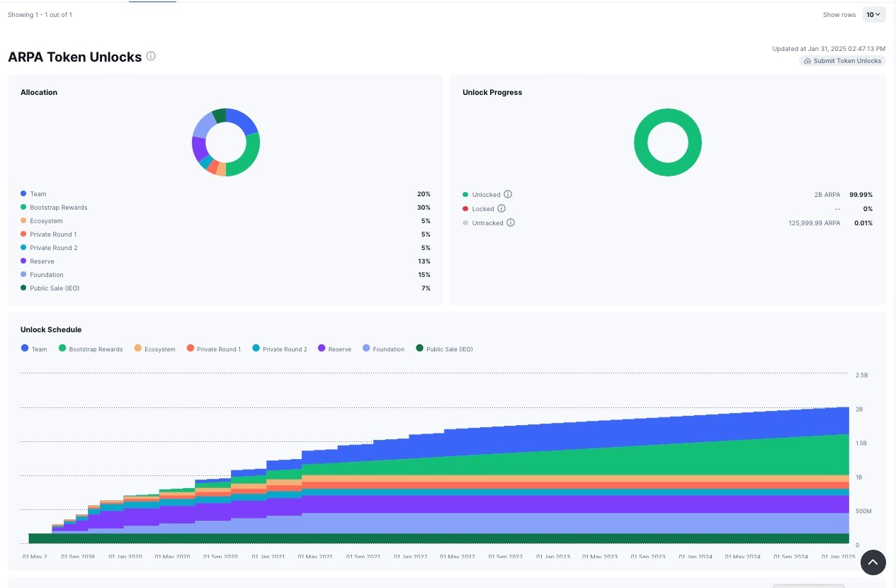Open the info icon next to Untracked
This screenshot has width=896, height=588.
point(511,222)
